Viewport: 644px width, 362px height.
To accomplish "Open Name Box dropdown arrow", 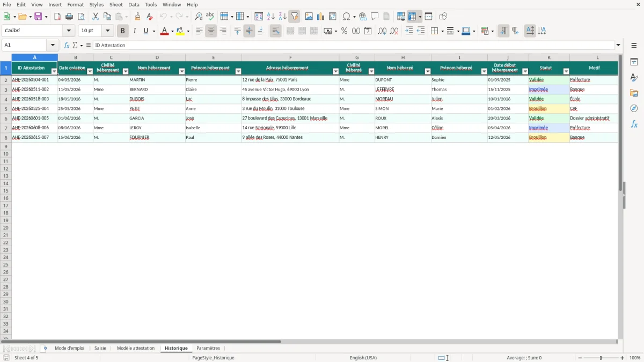I will click(x=53, y=45).
